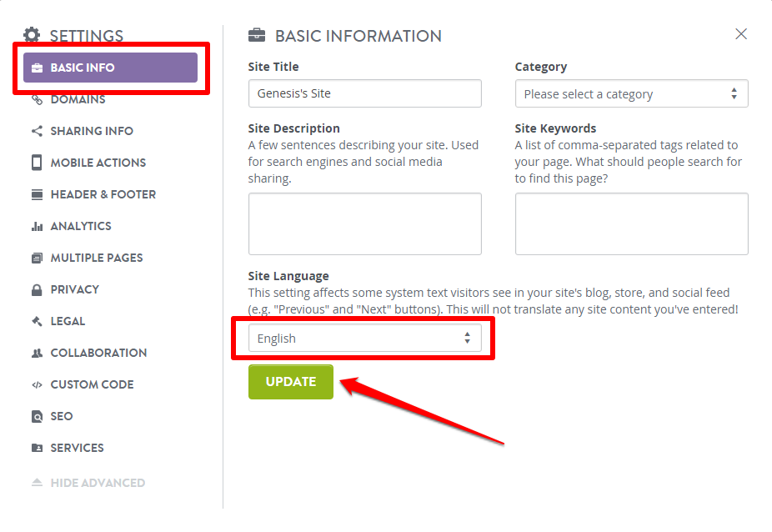772x532 pixels.
Task: Select the Basic Info tab
Action: [x=110, y=68]
